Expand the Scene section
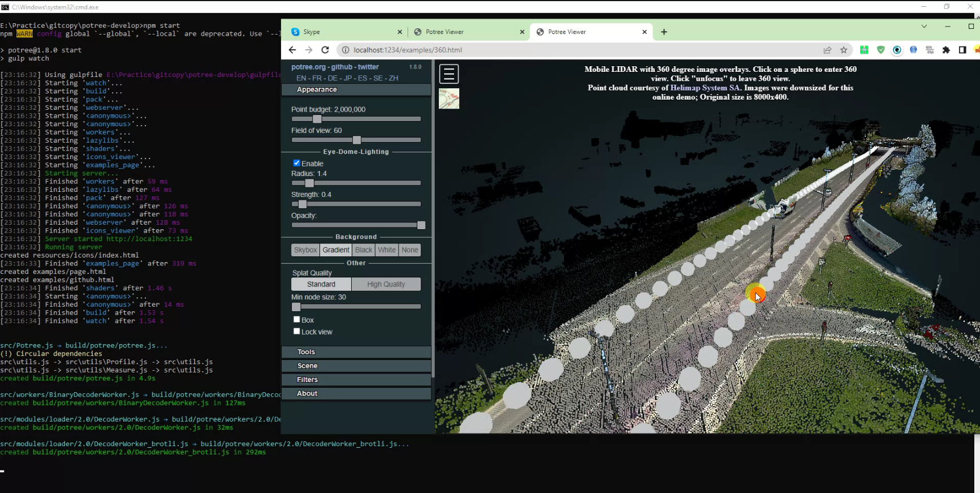 pyautogui.click(x=356, y=366)
